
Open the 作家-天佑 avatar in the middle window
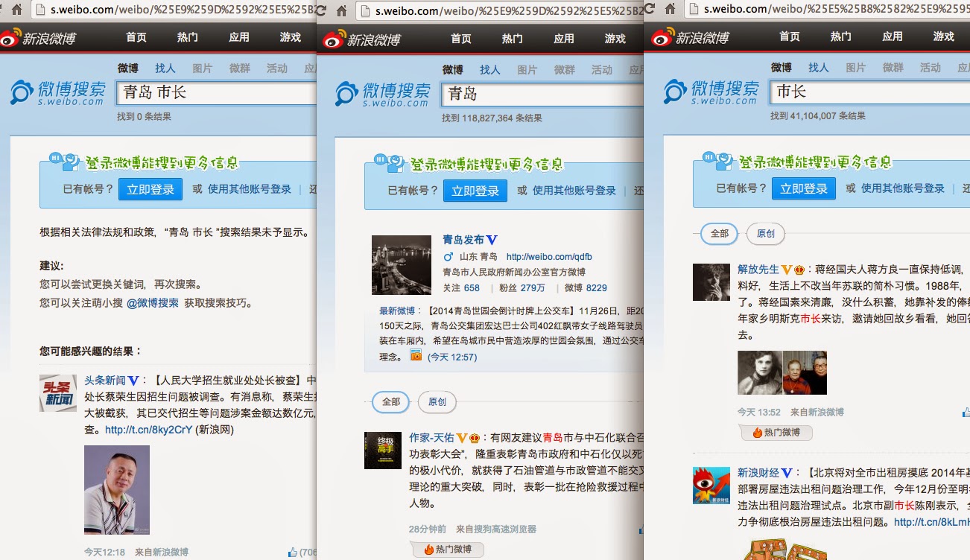point(383,450)
